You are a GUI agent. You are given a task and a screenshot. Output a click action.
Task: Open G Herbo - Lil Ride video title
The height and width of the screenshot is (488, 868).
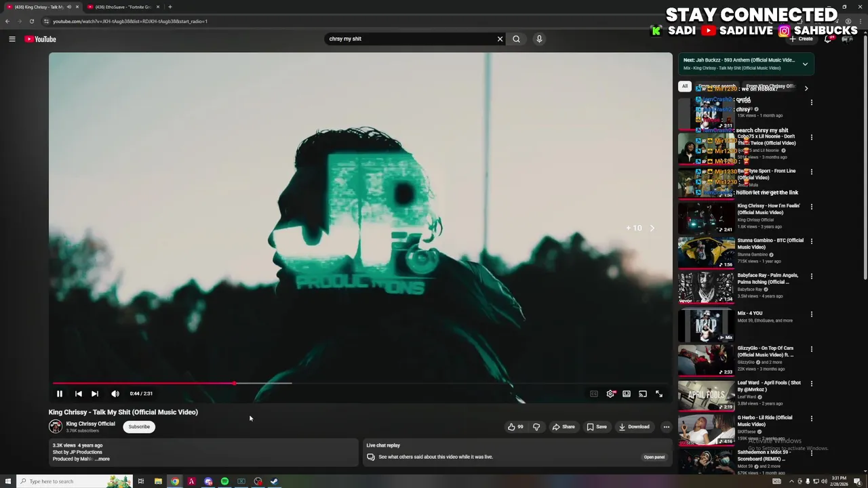point(765,421)
